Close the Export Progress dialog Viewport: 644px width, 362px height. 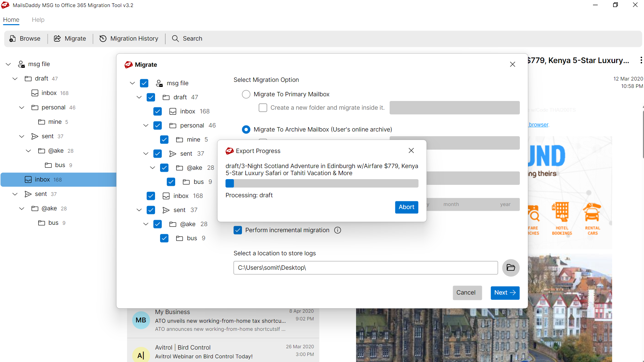click(411, 151)
